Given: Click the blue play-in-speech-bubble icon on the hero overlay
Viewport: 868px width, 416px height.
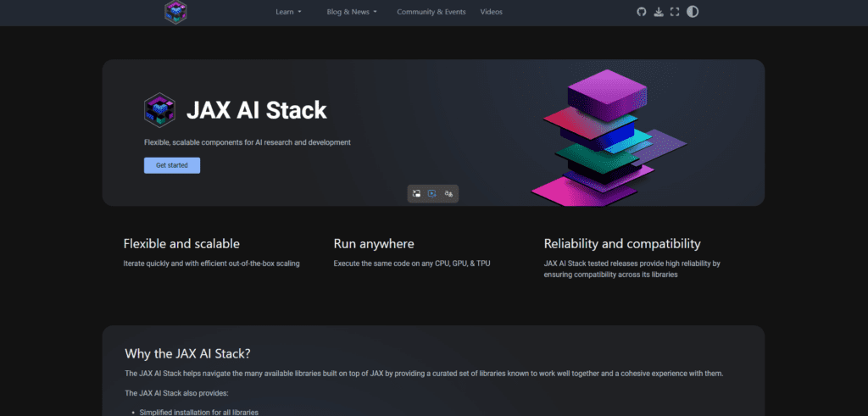Looking at the screenshot, I should (x=432, y=194).
